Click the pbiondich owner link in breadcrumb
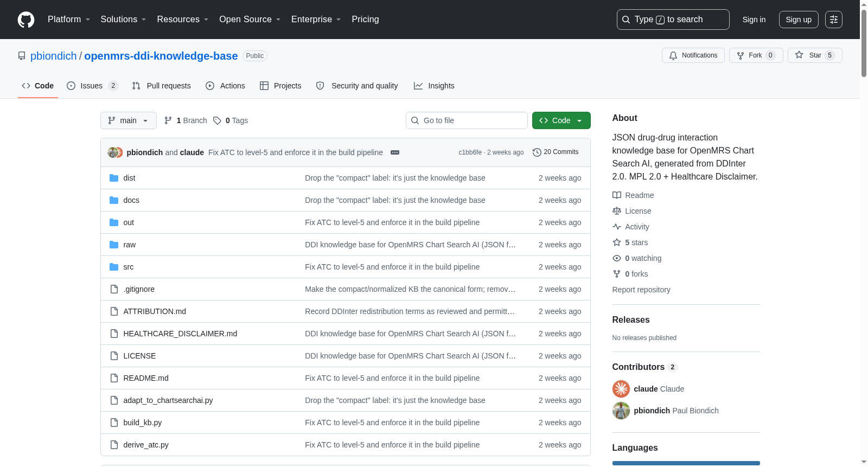This screenshot has height=467, width=868. [54, 56]
